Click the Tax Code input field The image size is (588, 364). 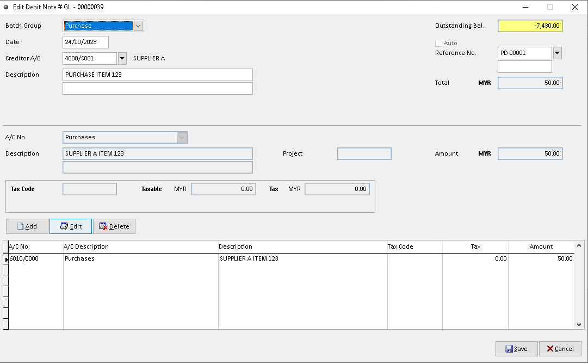click(89, 189)
